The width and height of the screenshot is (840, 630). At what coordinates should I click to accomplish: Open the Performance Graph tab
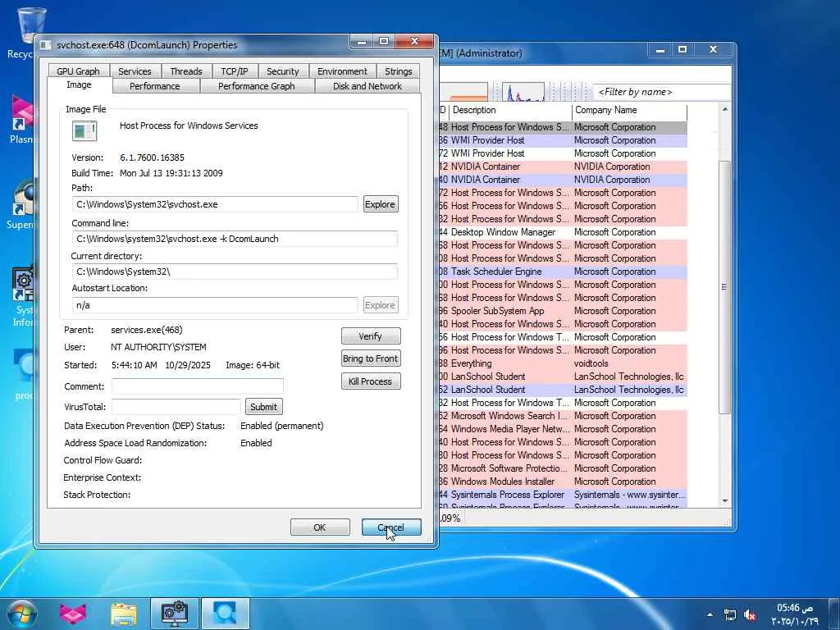pyautogui.click(x=257, y=86)
